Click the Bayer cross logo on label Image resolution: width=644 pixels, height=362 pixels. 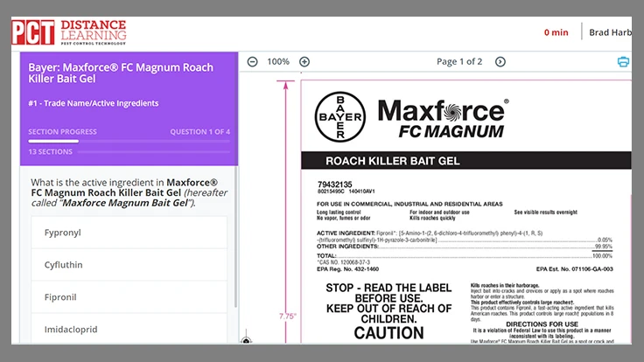coord(341,115)
